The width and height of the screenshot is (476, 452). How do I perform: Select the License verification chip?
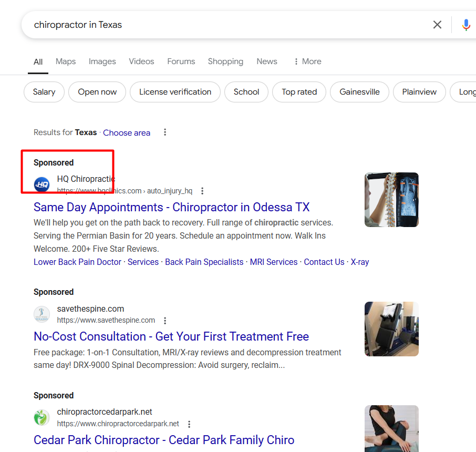175,92
